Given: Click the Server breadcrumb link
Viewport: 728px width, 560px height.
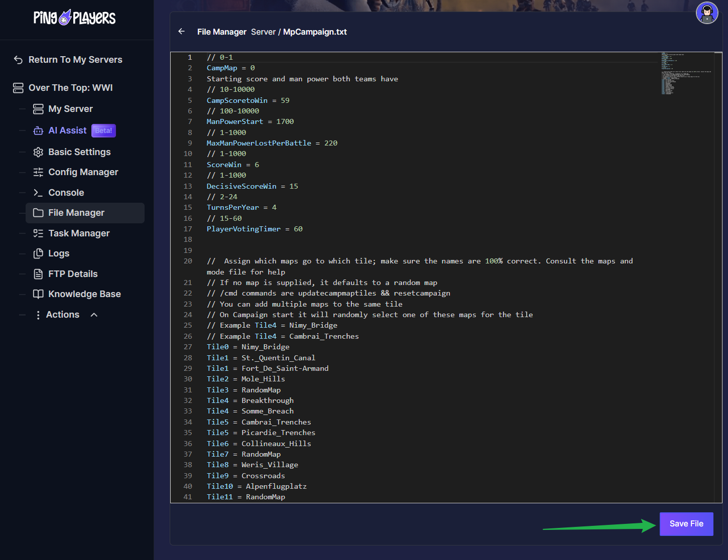Looking at the screenshot, I should 263,32.
